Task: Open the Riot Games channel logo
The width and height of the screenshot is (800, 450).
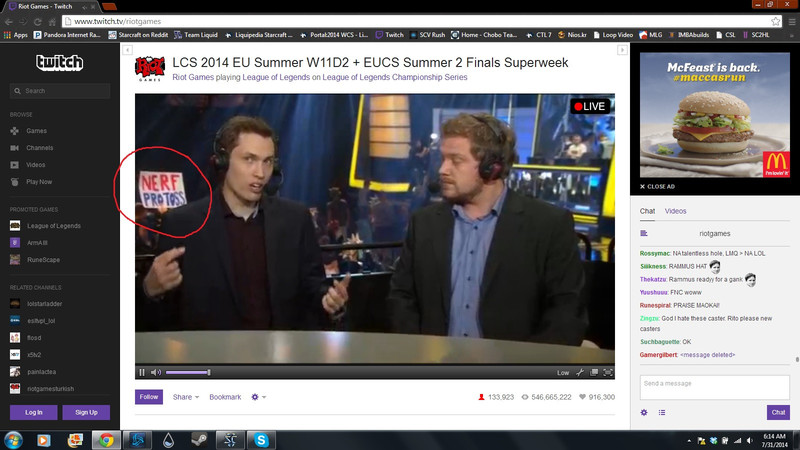Action: pyautogui.click(x=150, y=69)
